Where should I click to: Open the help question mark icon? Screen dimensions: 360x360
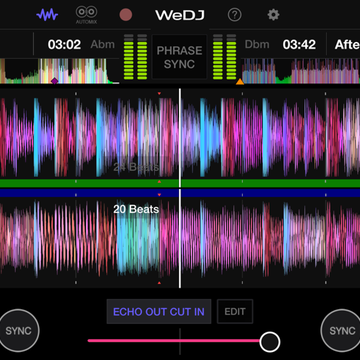click(234, 15)
